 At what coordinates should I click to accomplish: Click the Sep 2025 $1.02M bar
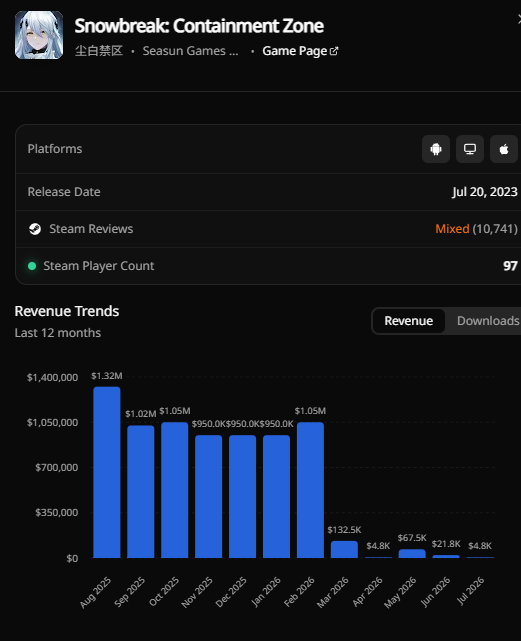tap(141, 492)
